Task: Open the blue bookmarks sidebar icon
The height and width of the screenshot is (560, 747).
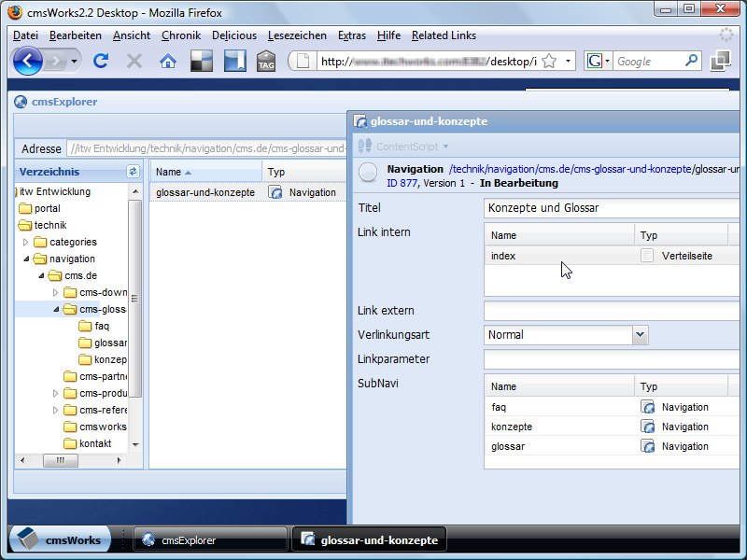Action: 235,61
